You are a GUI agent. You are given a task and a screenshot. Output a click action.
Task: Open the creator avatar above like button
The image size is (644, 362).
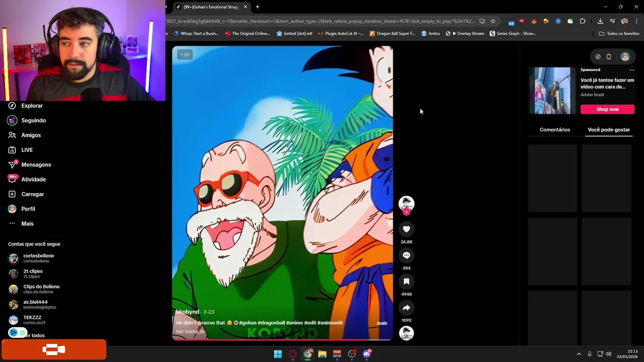tap(407, 203)
